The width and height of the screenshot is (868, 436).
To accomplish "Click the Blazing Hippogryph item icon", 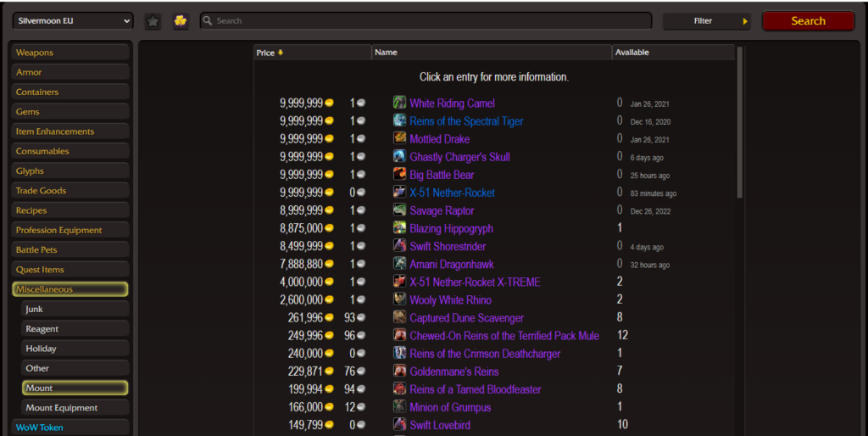I will [x=400, y=227].
